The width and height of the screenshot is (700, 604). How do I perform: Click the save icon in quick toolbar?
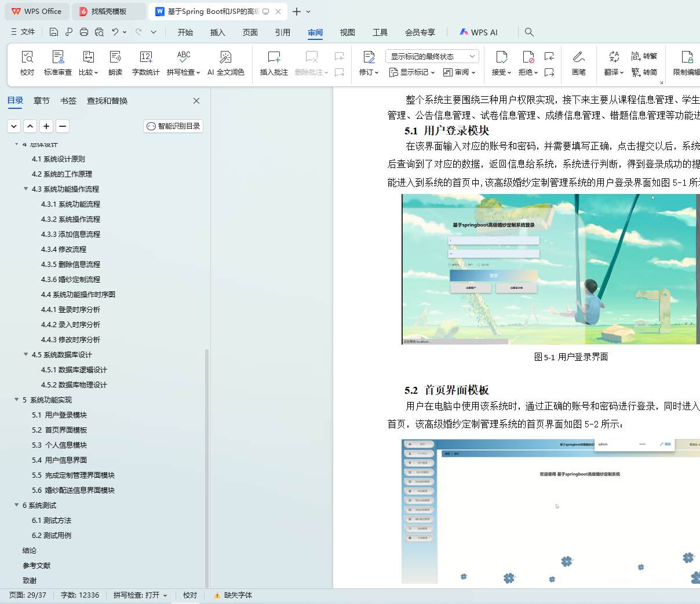click(54, 32)
